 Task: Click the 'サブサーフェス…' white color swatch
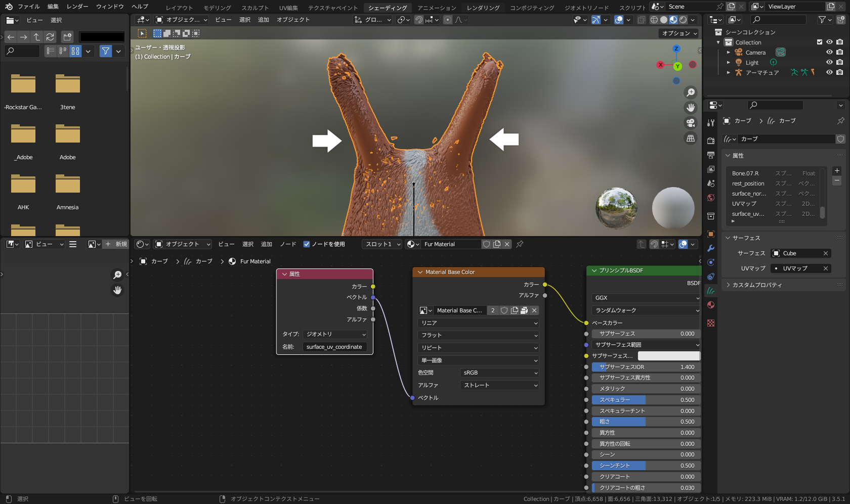click(669, 356)
